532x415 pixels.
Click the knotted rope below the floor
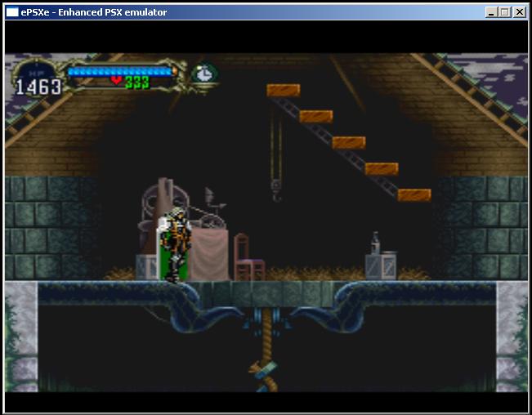[266, 350]
